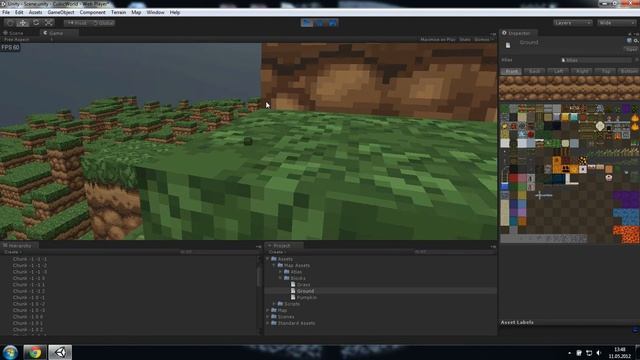Pick the purple portal tile in atlas
The image size is (640, 360).
pos(626,200)
